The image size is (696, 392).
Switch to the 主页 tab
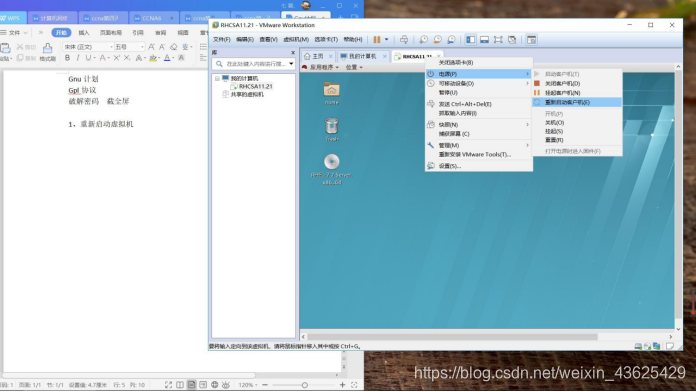point(314,56)
